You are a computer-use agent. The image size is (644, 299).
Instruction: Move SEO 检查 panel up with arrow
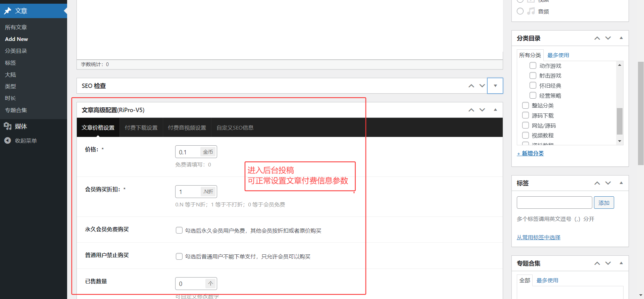(x=471, y=86)
